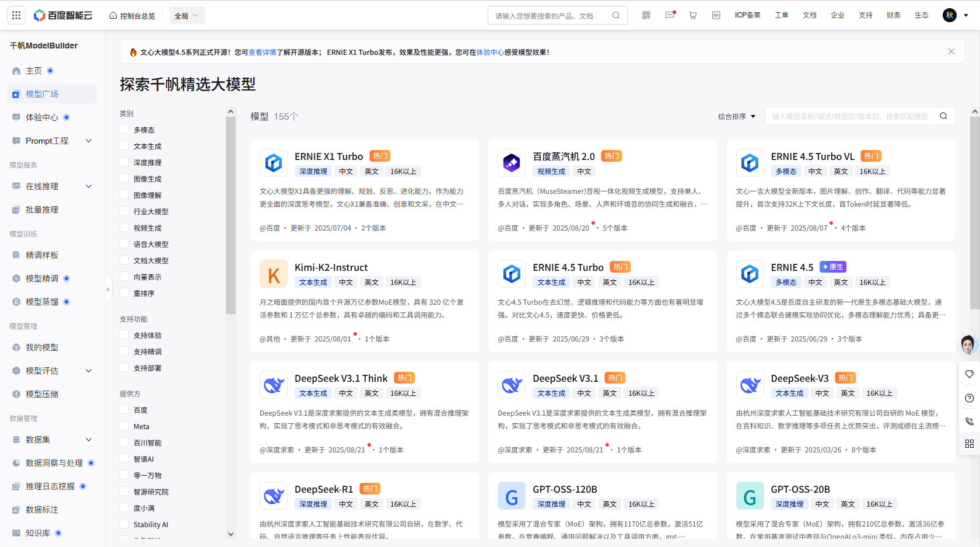This screenshot has width=980, height=547.
Task: Open 生态 in top menu
Action: [922, 15]
